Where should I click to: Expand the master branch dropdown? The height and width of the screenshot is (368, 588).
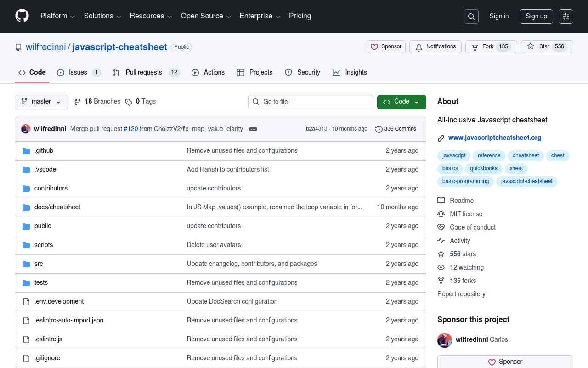pyautogui.click(x=41, y=102)
